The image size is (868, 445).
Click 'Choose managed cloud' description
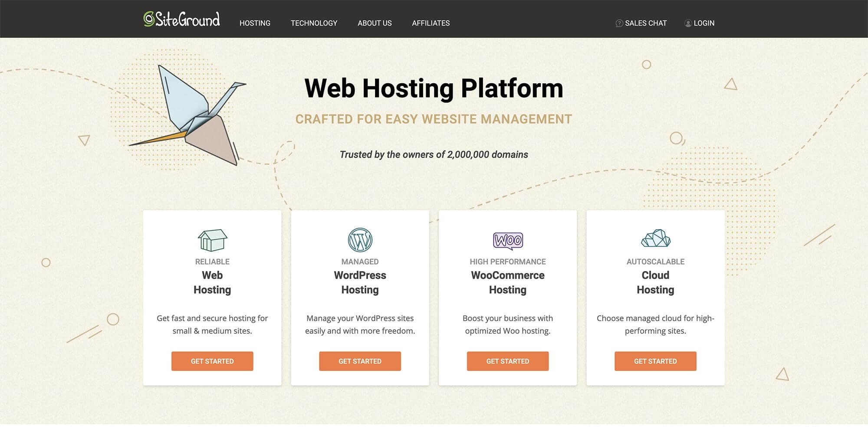pos(655,324)
